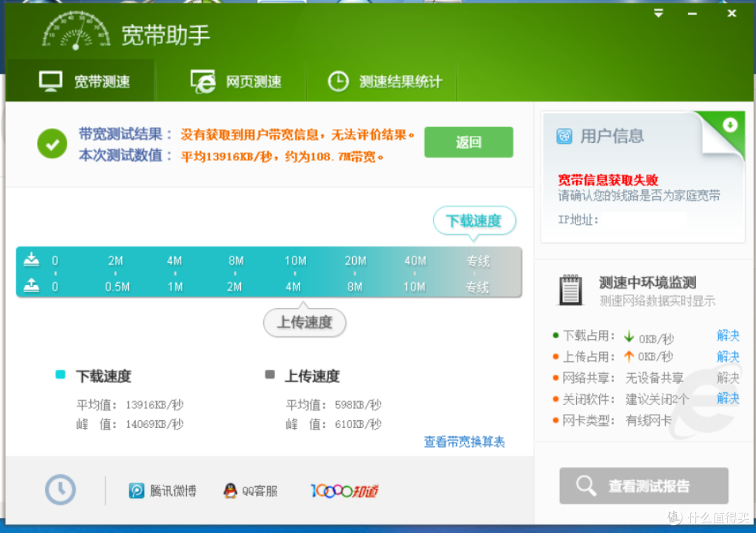Screen dimensions: 756x533
Task: Open the 测速结果统计 tab
Action: click(x=382, y=81)
